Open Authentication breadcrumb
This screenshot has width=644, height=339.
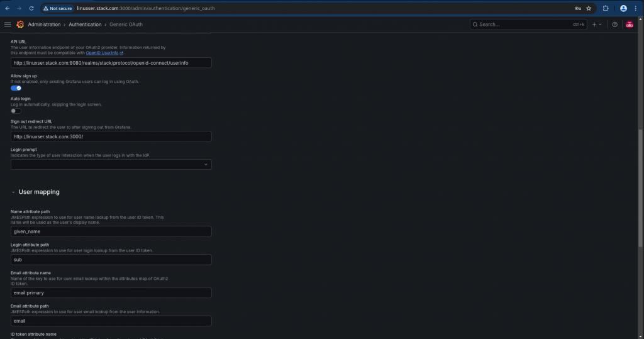pyautogui.click(x=85, y=25)
